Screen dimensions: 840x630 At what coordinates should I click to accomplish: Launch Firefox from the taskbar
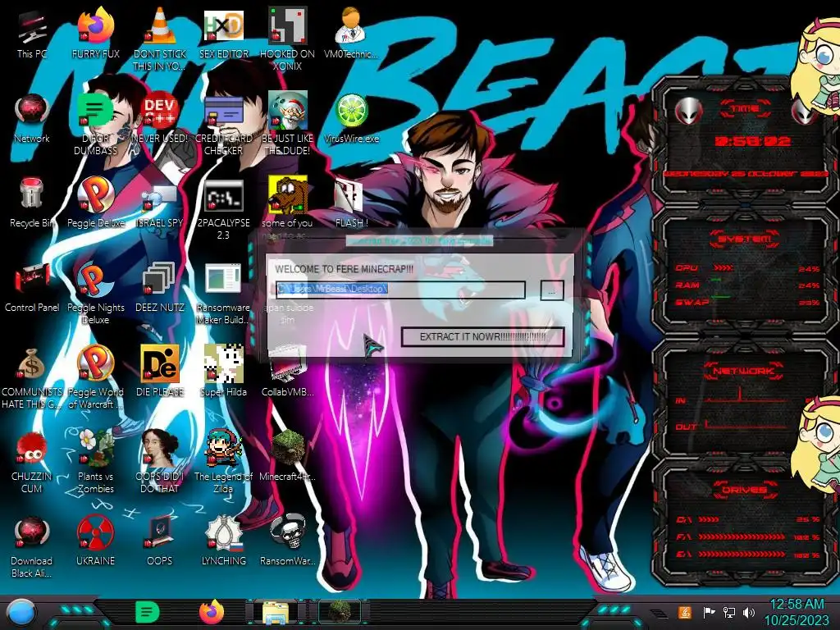[x=212, y=612]
